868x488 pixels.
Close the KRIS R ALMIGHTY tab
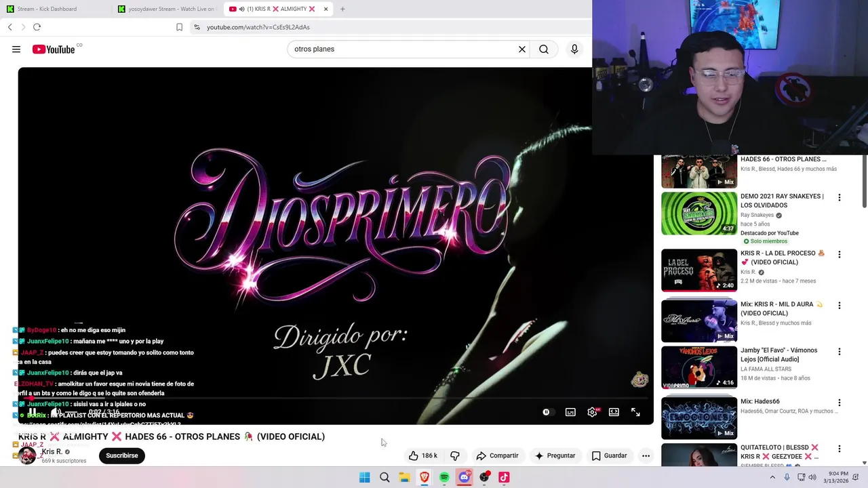coord(325,9)
